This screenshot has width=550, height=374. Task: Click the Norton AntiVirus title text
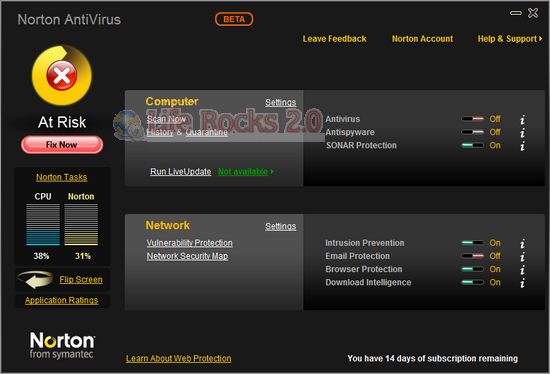[x=69, y=20]
